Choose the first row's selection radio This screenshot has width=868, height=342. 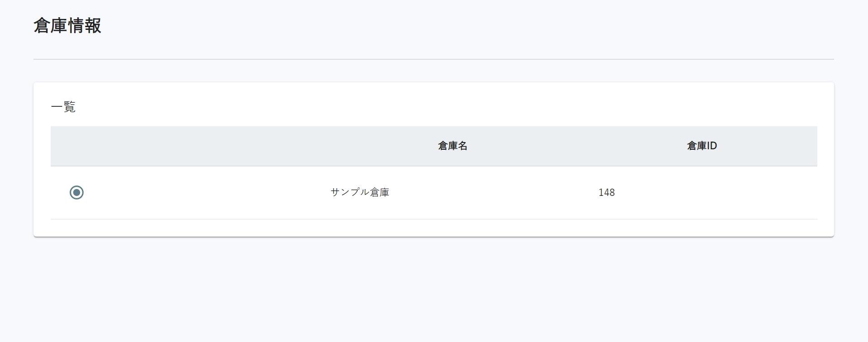(x=76, y=192)
